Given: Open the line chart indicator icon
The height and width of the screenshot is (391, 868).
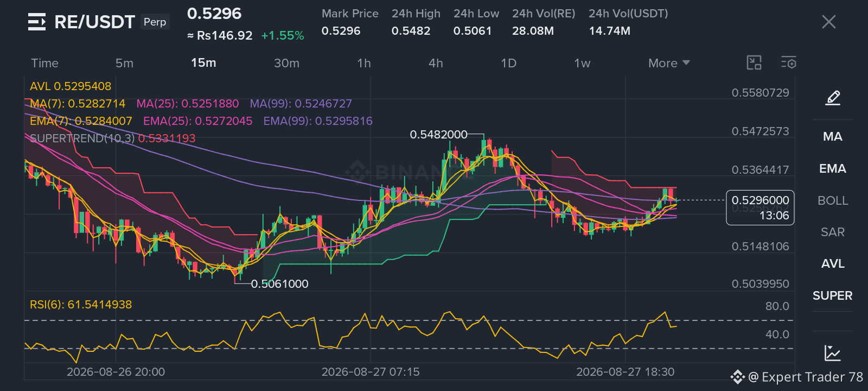Looking at the screenshot, I should (833, 353).
